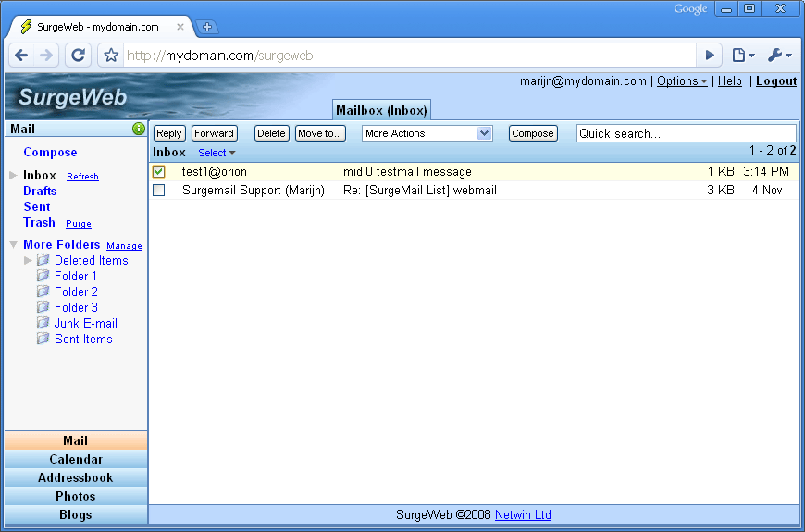The height and width of the screenshot is (532, 805).
Task: Click the Junk E-mail folder icon
Action: [43, 323]
